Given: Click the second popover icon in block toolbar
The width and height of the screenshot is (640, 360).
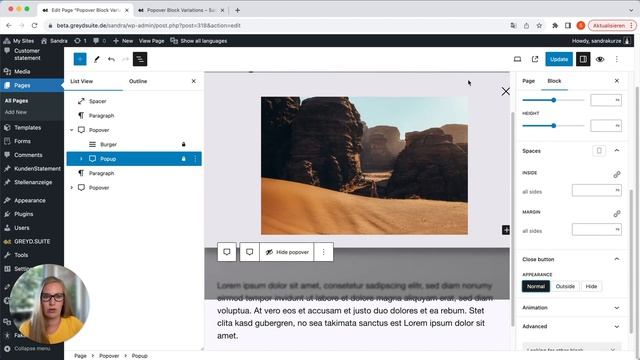Looking at the screenshot, I should (x=249, y=252).
